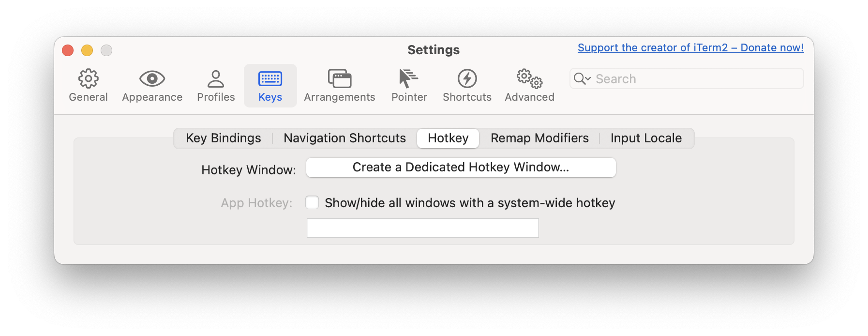Open the General settings gear icon

pyautogui.click(x=88, y=78)
